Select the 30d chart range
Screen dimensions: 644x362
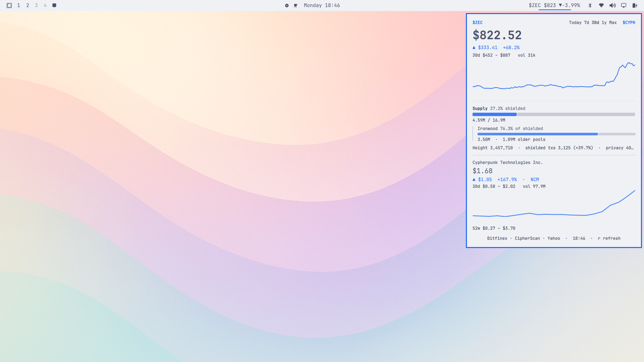pyautogui.click(x=595, y=22)
